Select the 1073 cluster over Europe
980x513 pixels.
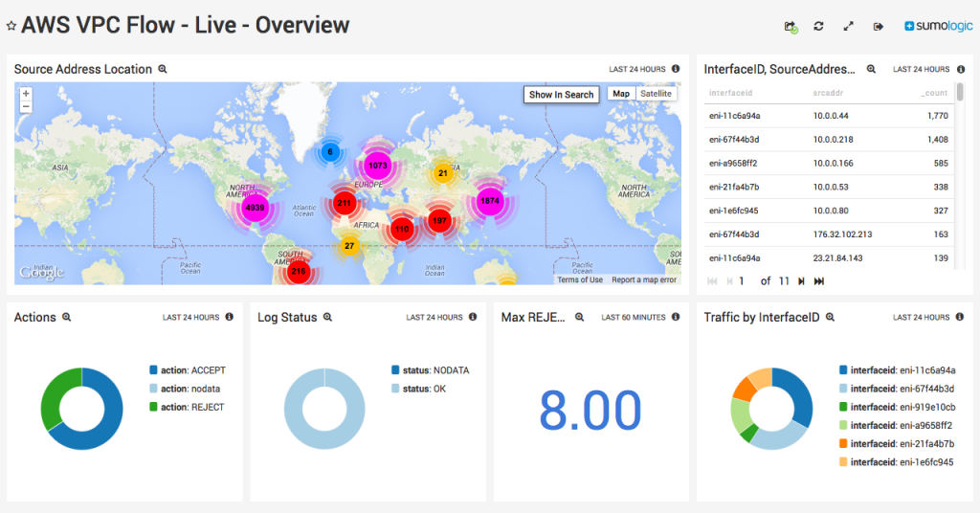tap(377, 166)
